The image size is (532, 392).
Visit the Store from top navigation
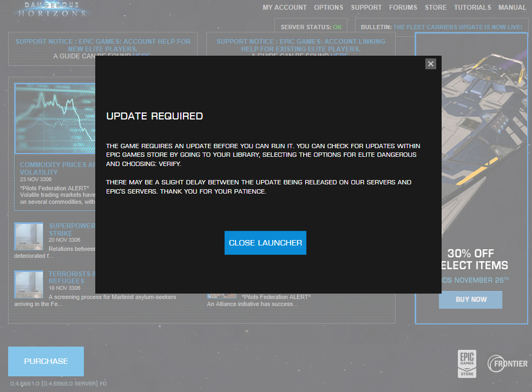coord(436,8)
